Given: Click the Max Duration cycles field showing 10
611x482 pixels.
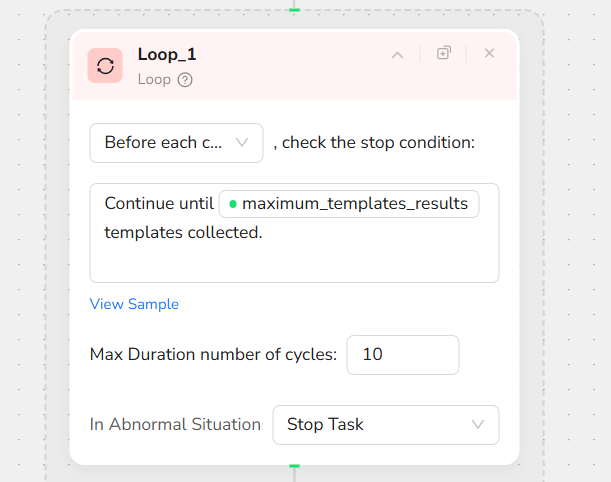Looking at the screenshot, I should pyautogui.click(x=402, y=355).
